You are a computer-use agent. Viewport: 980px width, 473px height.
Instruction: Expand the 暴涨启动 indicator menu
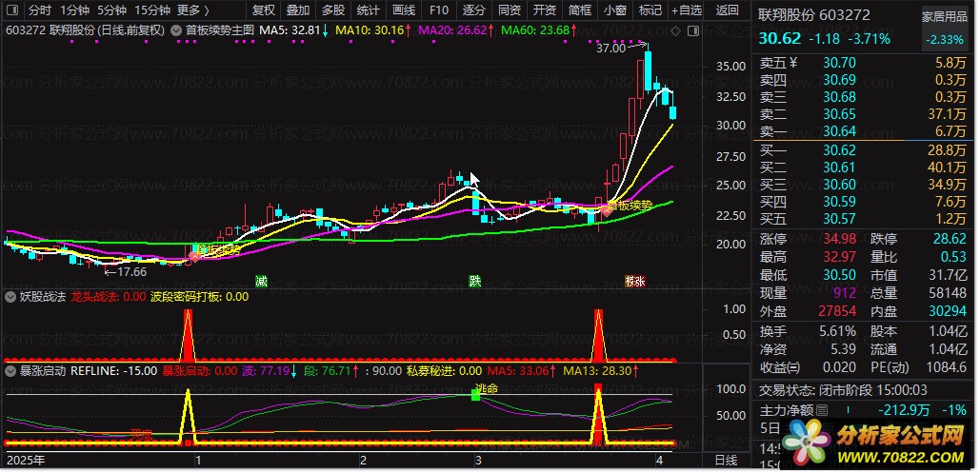[x=10, y=370]
